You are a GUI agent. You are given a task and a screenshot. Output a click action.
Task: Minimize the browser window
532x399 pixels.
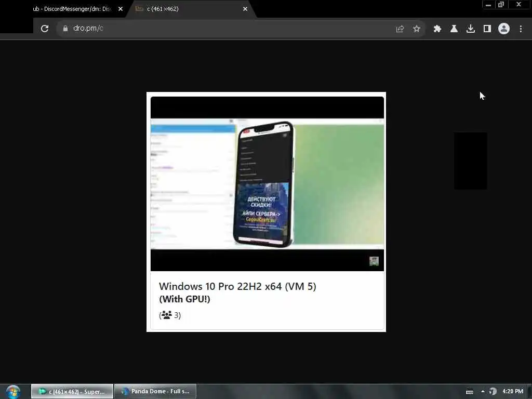pyautogui.click(x=488, y=5)
